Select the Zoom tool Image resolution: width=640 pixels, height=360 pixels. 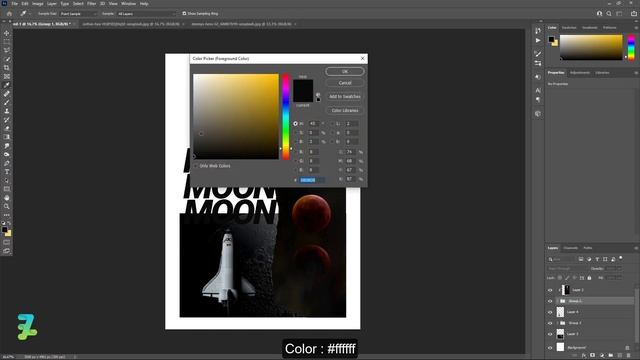click(x=7, y=206)
